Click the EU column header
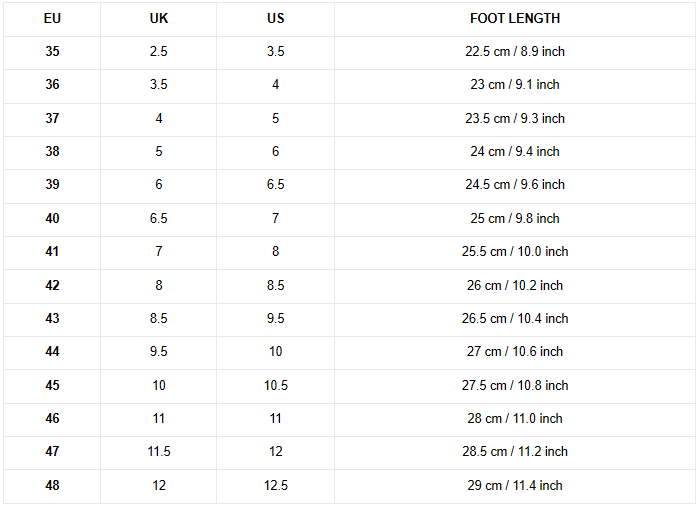 click(52, 19)
